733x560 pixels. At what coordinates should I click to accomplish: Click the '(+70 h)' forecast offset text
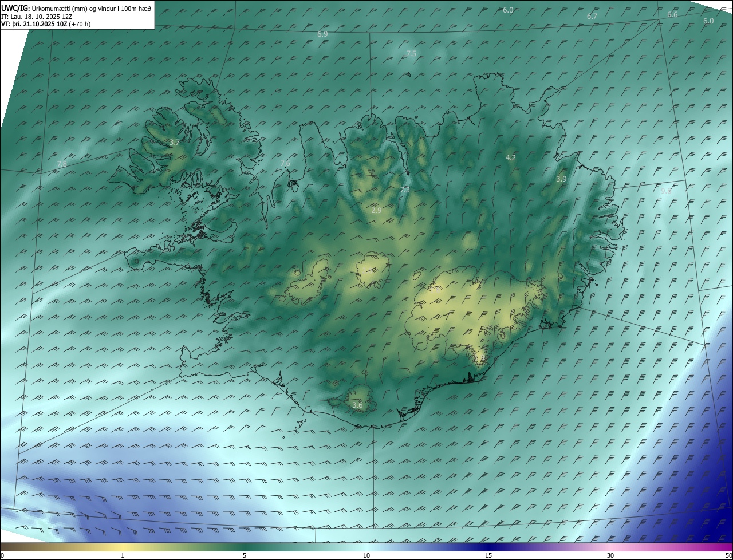click(80, 24)
